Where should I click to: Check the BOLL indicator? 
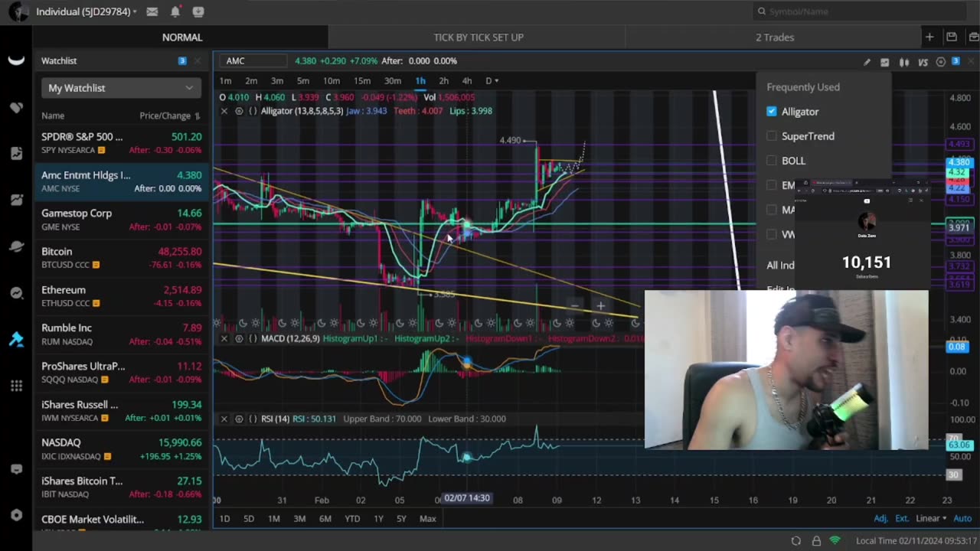(x=772, y=161)
